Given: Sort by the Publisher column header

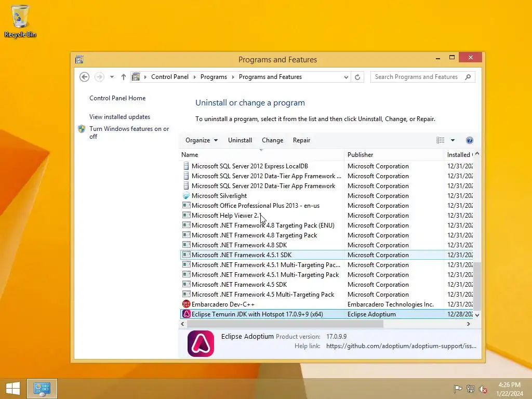Looking at the screenshot, I should pos(394,155).
